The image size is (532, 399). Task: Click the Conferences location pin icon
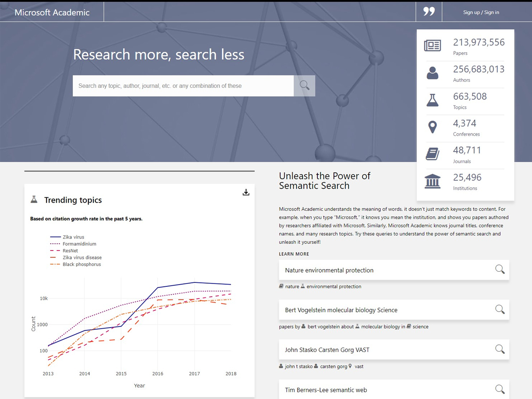point(432,126)
